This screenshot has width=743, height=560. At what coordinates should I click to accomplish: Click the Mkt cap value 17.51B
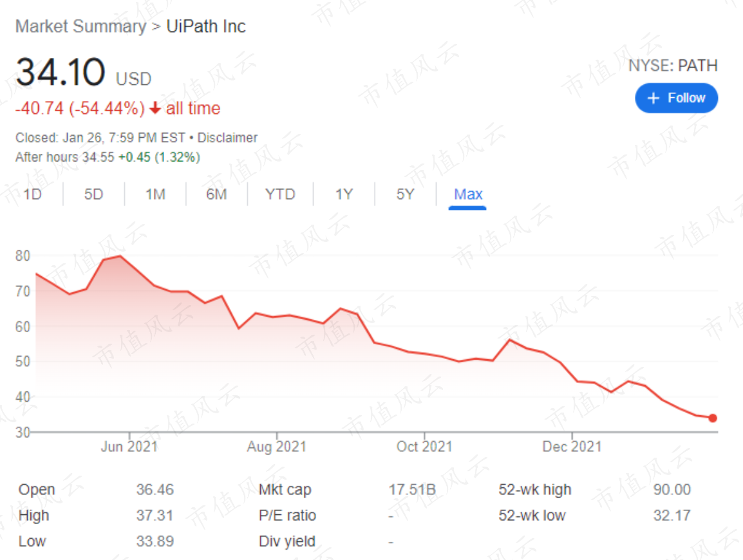coord(412,489)
